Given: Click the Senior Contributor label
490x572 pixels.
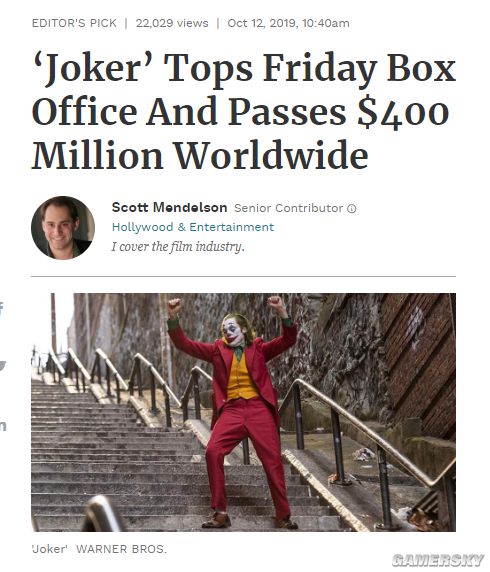Looking at the screenshot, I should (x=288, y=208).
